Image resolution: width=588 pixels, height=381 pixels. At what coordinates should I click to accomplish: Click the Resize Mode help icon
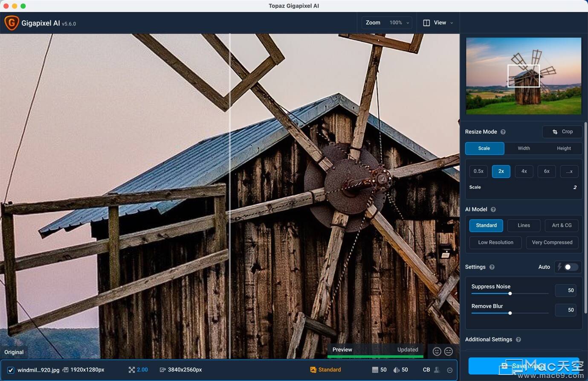point(503,132)
